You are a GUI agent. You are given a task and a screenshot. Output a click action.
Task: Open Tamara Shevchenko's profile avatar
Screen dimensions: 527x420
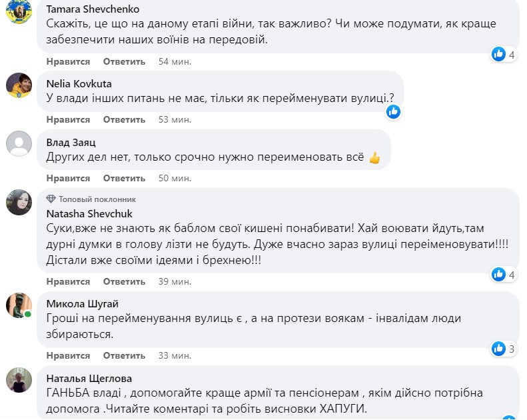coord(19,11)
